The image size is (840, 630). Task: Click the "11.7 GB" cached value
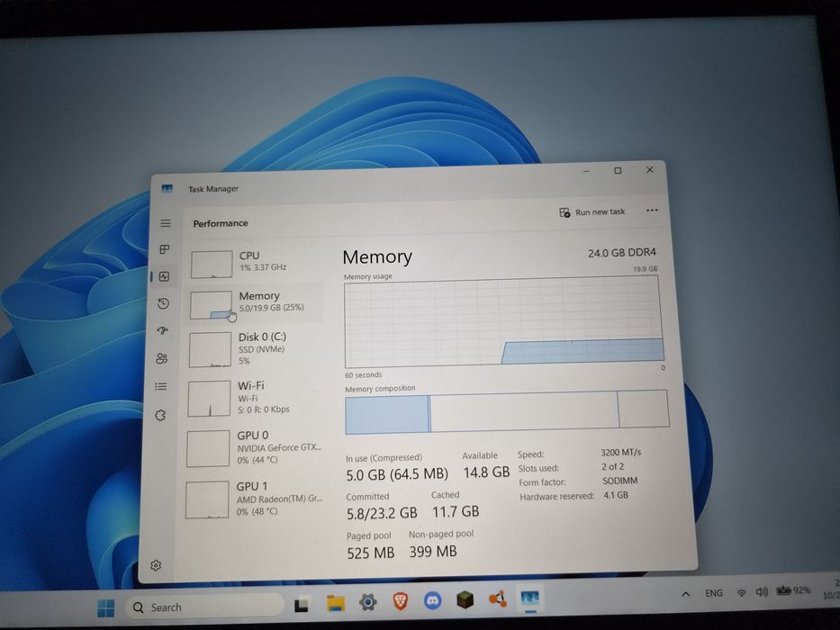coord(456,511)
